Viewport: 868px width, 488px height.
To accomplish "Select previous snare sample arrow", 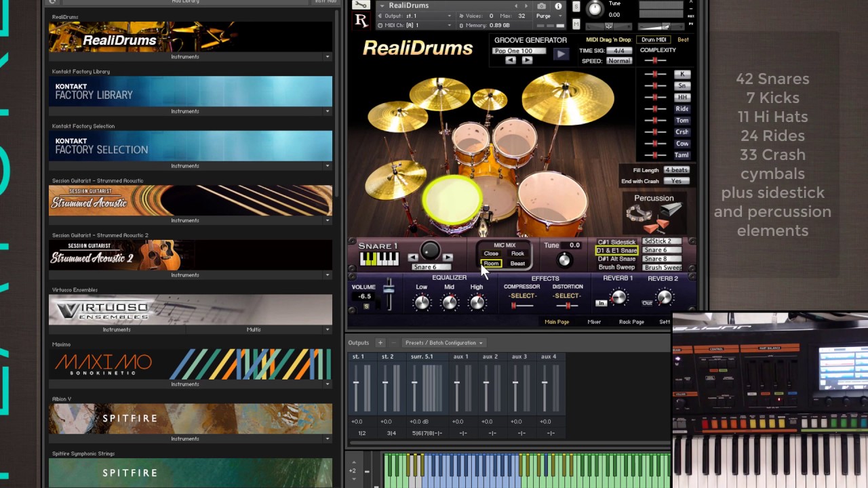I will click(413, 257).
